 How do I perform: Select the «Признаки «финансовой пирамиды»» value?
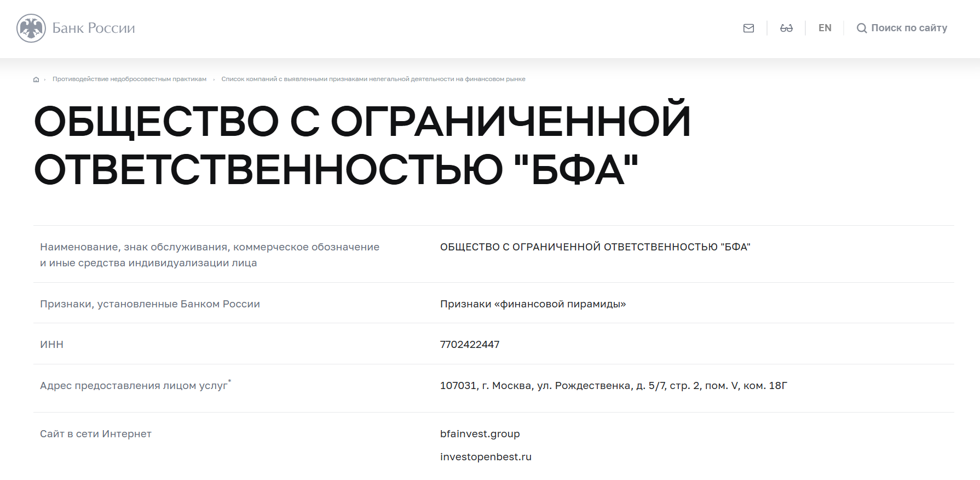point(533,304)
